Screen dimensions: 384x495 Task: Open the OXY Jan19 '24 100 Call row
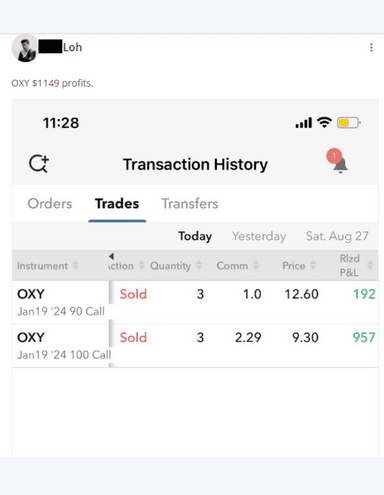click(195, 346)
